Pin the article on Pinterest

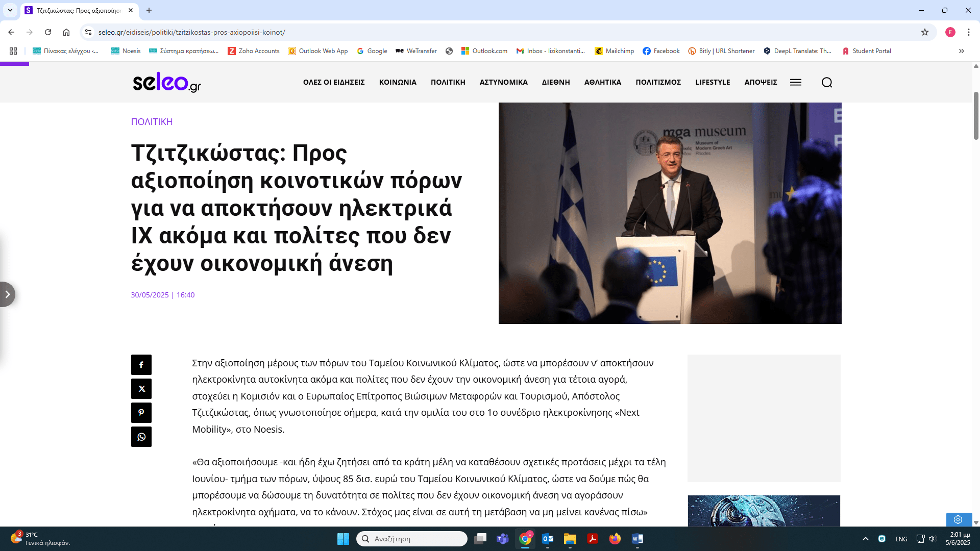coord(141,413)
